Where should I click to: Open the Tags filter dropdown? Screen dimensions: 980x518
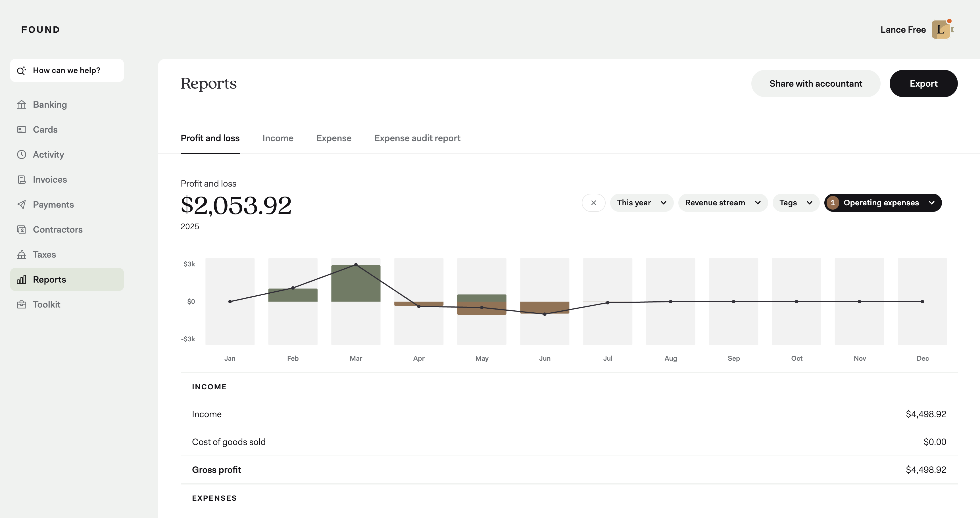(x=796, y=203)
